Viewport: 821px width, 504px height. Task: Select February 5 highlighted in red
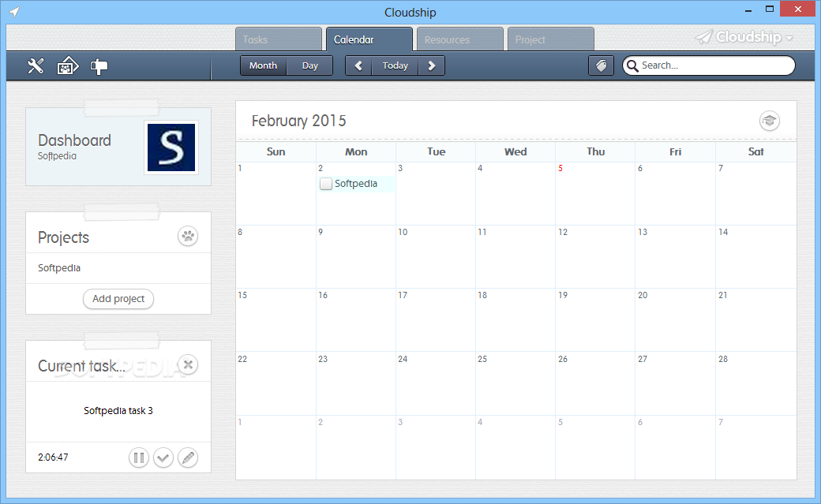click(595, 194)
